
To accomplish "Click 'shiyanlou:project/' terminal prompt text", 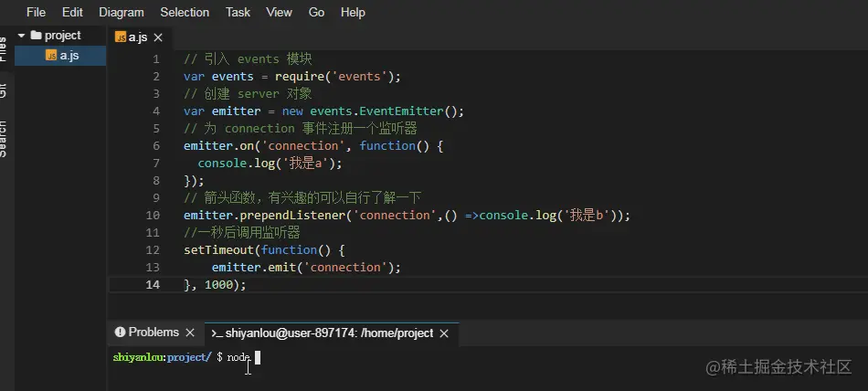I will pyautogui.click(x=163, y=358).
